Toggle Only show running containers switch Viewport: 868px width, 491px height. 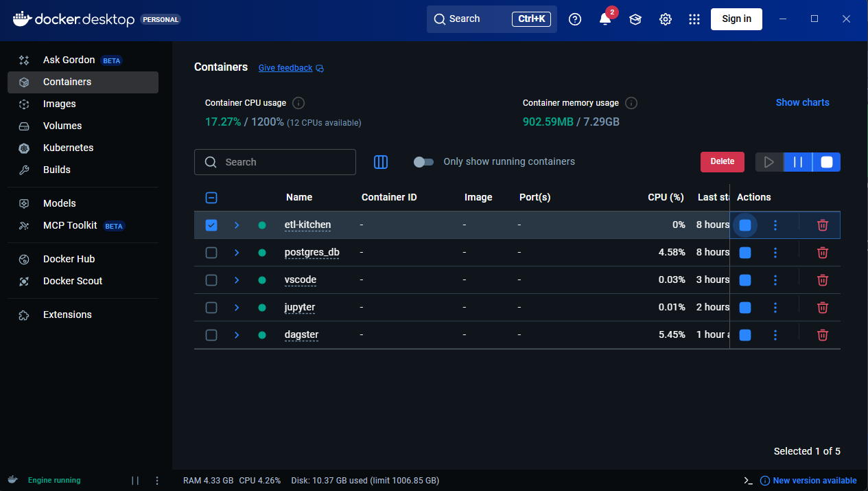[423, 162]
